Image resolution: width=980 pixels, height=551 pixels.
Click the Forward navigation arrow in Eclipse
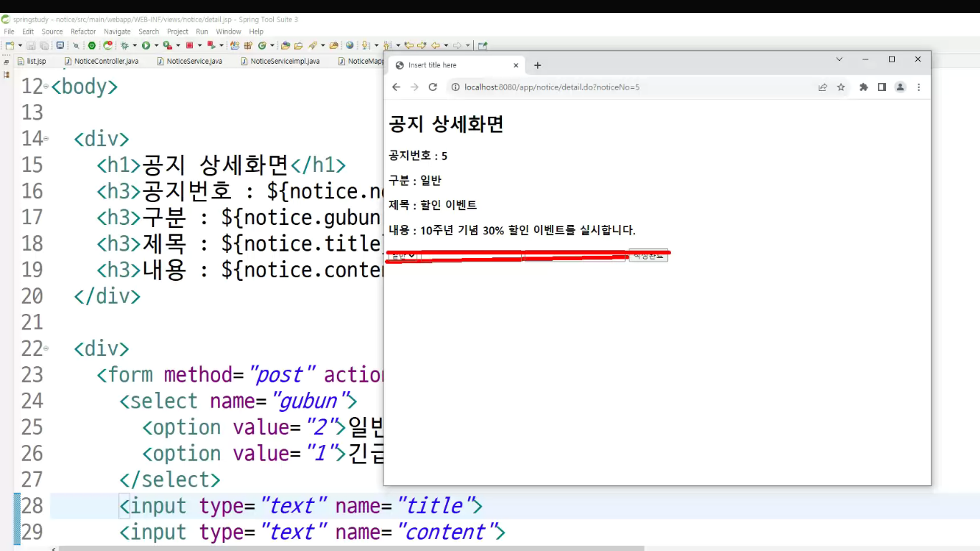pyautogui.click(x=457, y=45)
